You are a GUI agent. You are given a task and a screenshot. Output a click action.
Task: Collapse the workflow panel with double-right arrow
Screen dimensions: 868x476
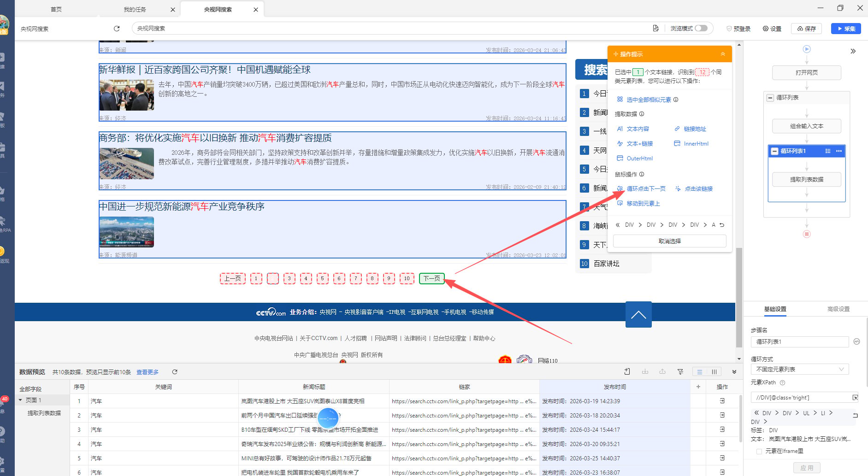click(853, 51)
